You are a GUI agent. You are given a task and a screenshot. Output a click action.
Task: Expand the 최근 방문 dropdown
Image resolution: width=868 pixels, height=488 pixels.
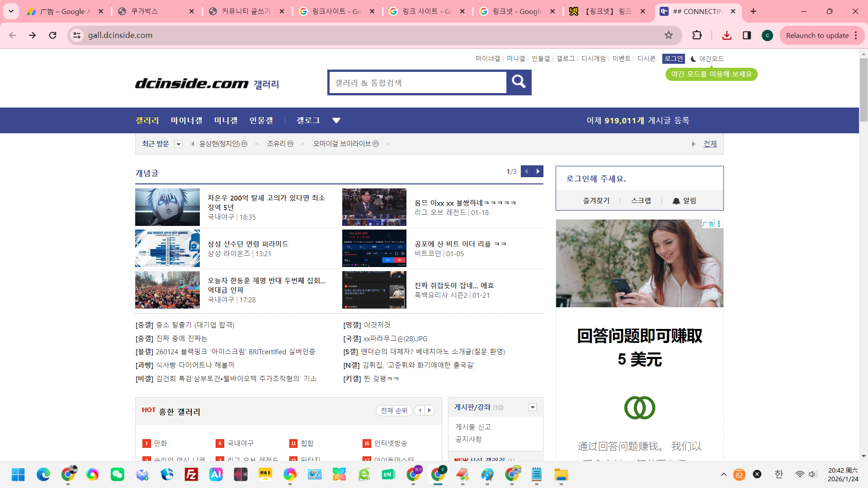pos(179,144)
